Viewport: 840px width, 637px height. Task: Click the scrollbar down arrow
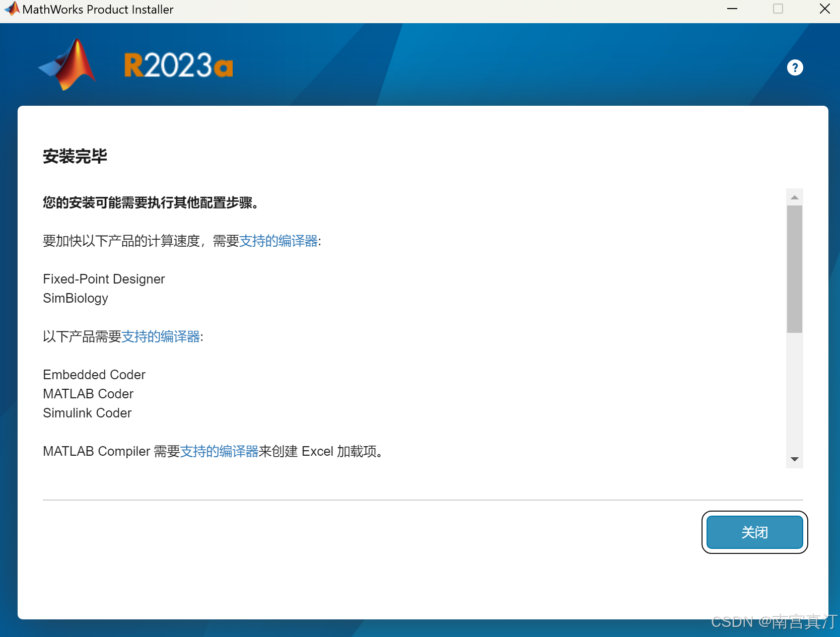795,459
